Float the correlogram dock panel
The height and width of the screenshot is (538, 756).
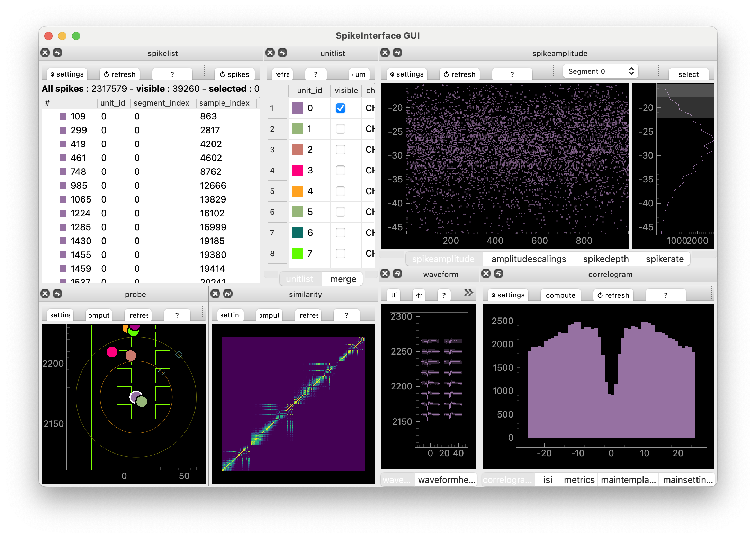[x=498, y=274]
